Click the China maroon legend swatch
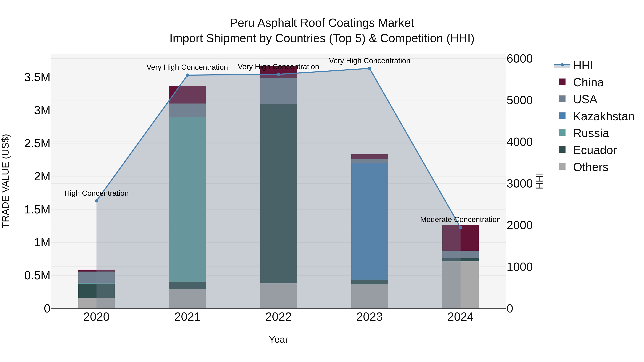The width and height of the screenshot is (644, 362). [x=562, y=82]
